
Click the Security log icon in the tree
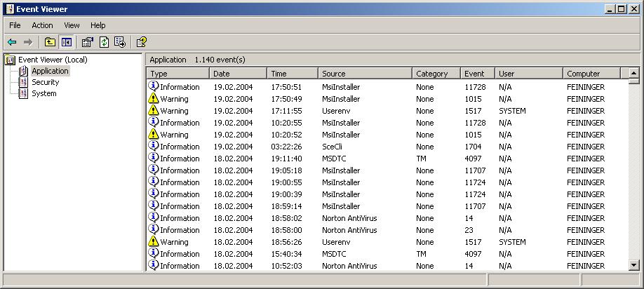pyautogui.click(x=23, y=82)
